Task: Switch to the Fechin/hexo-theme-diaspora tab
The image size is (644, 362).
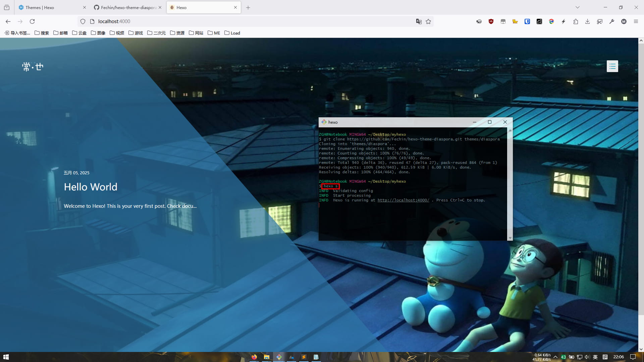Action: [x=128, y=7]
